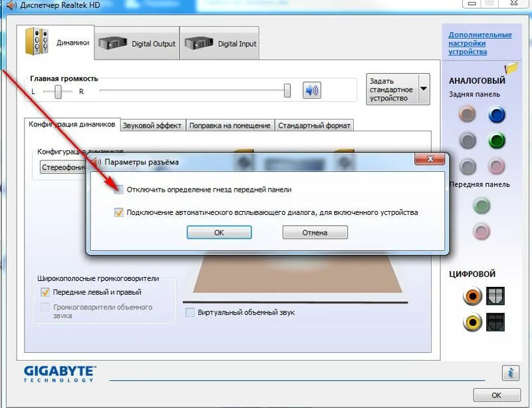Untick 'Подключение автоматического всплывающего диалога'
The width and height of the screenshot is (532, 408).
click(x=119, y=212)
